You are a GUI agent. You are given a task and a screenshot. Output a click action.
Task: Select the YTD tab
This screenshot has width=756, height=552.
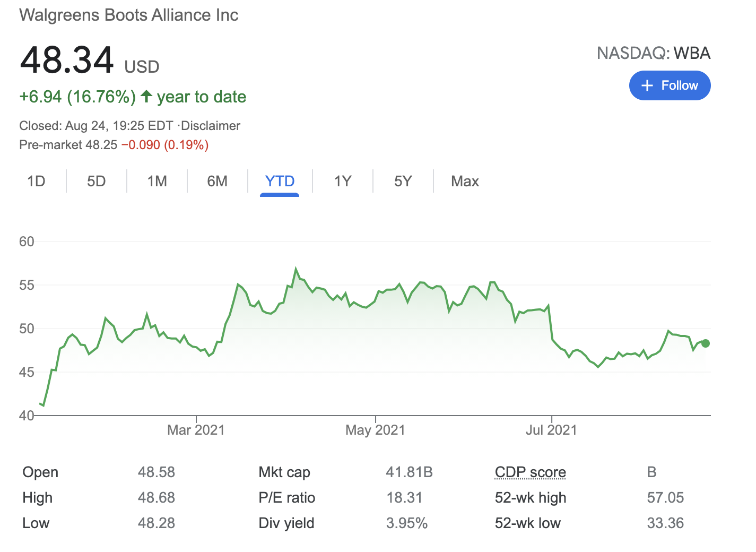pos(280,182)
